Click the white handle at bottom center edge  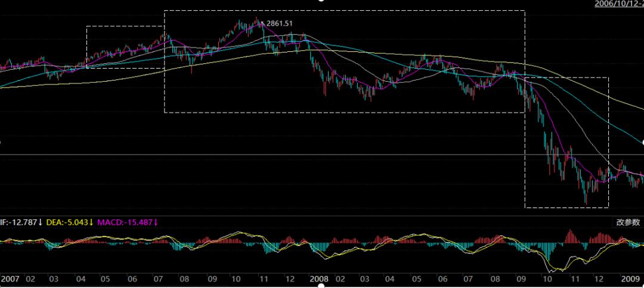[322, 286]
